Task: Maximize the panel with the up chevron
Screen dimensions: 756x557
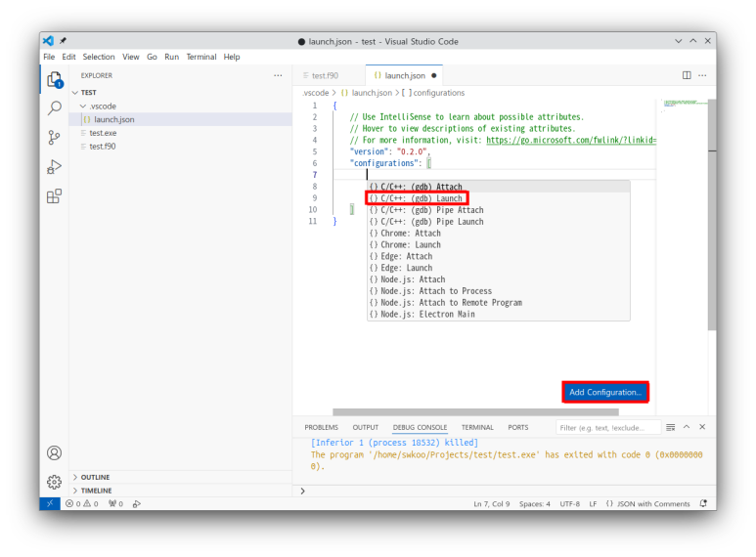Action: (x=687, y=427)
